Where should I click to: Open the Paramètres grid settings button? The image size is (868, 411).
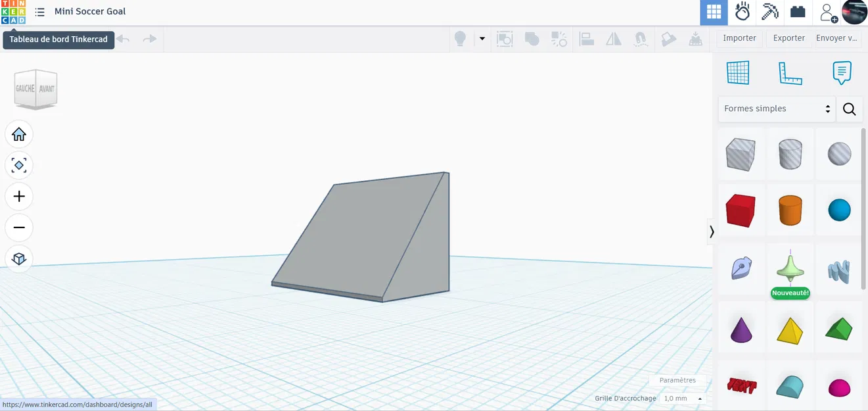677,380
